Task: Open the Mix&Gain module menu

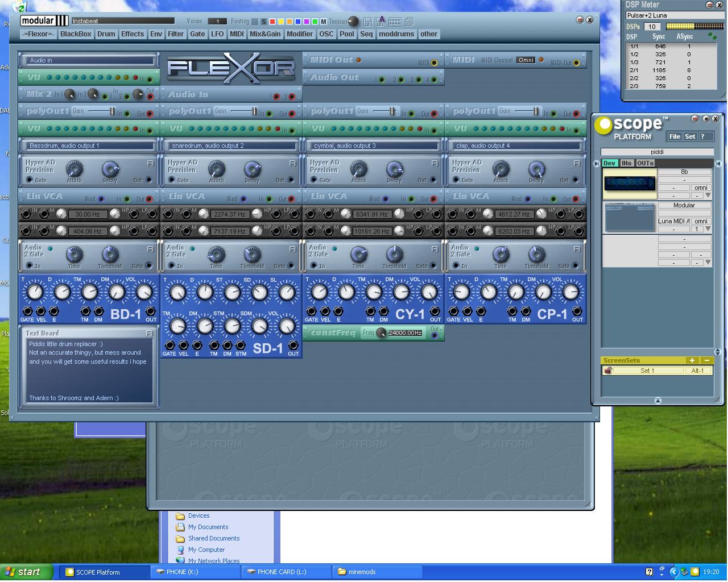Action: click(x=265, y=34)
